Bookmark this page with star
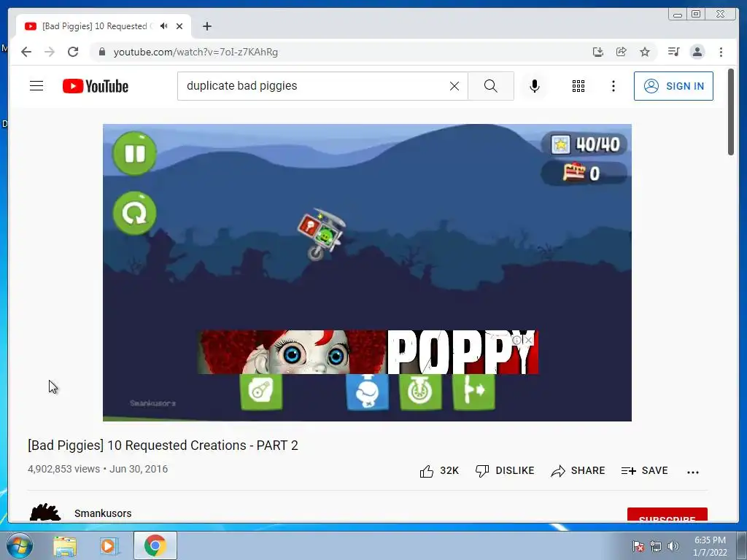The image size is (747, 560). 645,52
